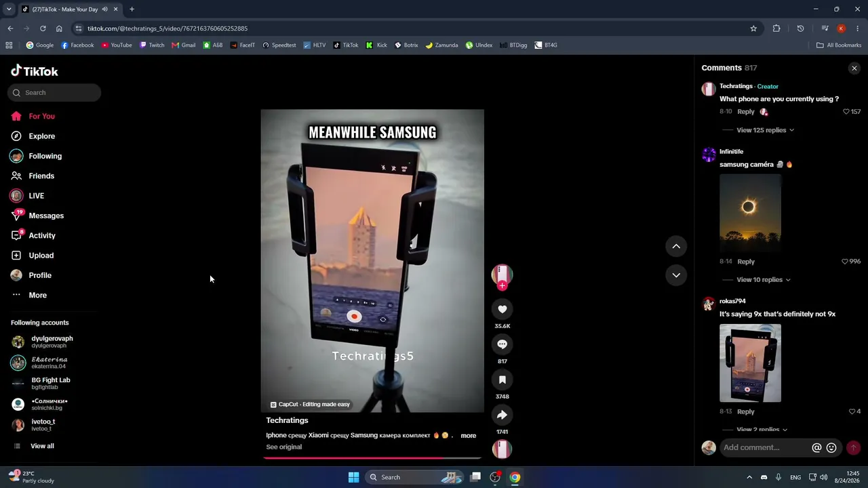This screenshot has width=868, height=488.
Task: Bookmark this page with star icon
Action: click(x=753, y=28)
